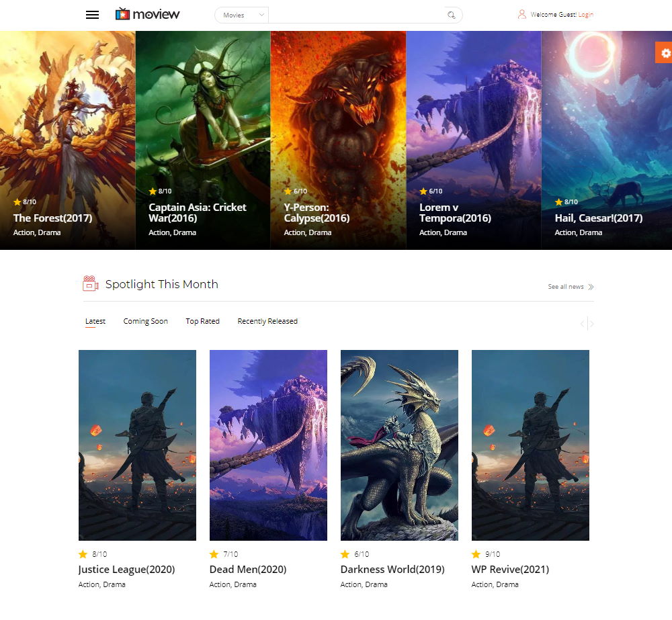
Task: Click the star beside WP Revive rating
Action: click(x=476, y=554)
